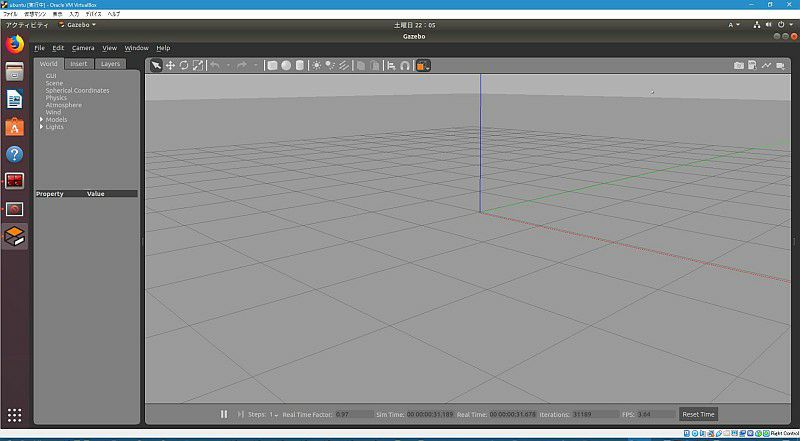The height and width of the screenshot is (441, 800).
Task: Click the undo arrow in toolbar
Action: (215, 65)
